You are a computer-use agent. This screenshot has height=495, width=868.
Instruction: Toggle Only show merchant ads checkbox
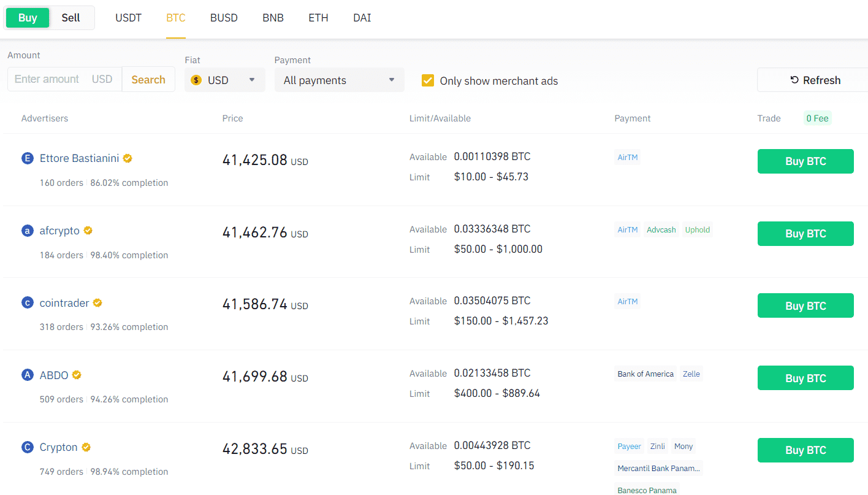point(428,80)
